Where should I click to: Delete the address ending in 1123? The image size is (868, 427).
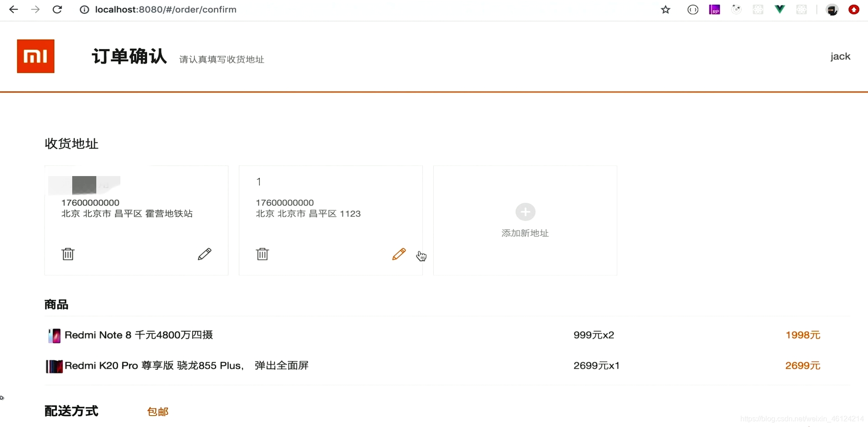263,254
